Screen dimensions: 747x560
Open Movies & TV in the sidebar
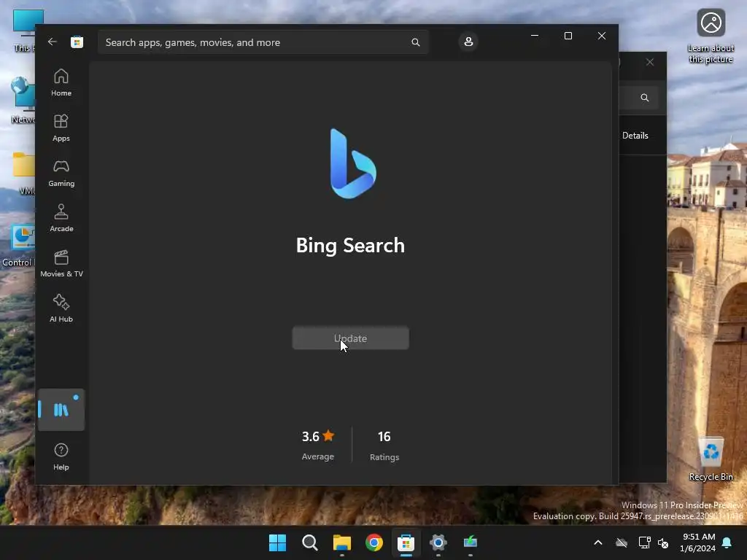pos(61,263)
